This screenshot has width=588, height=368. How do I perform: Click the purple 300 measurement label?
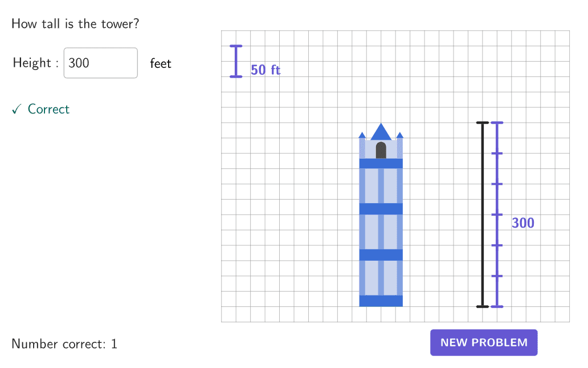pyautogui.click(x=522, y=223)
